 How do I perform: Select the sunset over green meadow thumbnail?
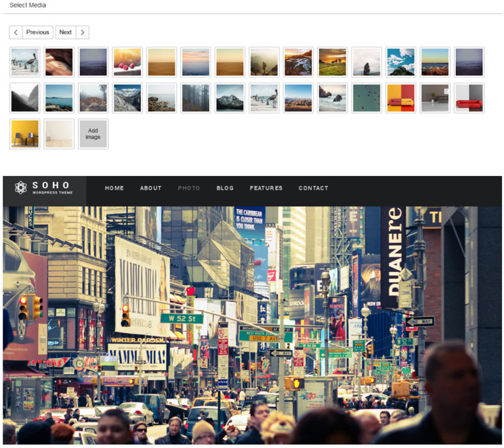coord(333,62)
